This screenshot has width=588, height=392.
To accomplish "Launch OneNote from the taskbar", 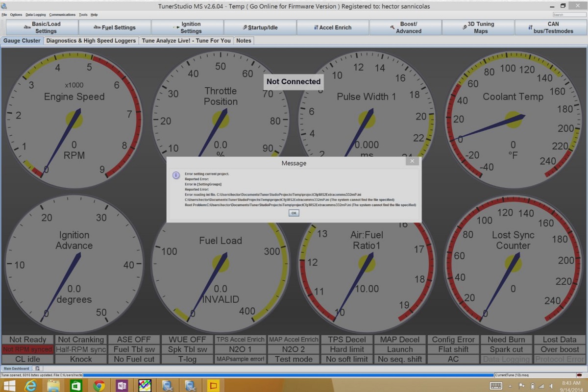I will click(122, 386).
